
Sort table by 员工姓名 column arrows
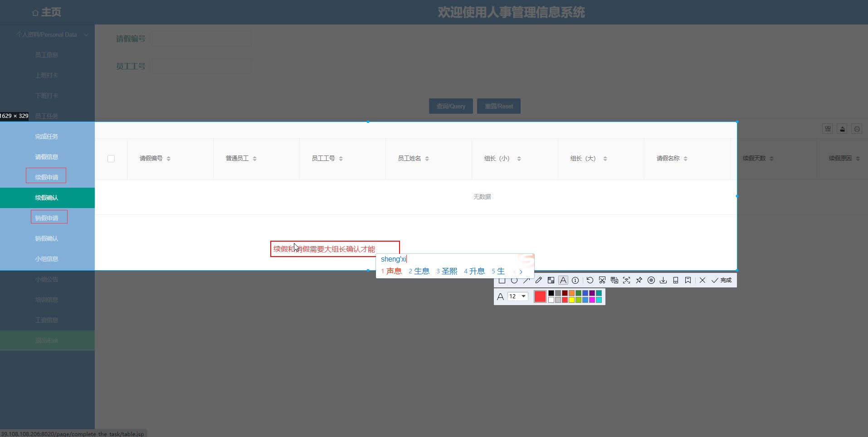pyautogui.click(x=427, y=159)
